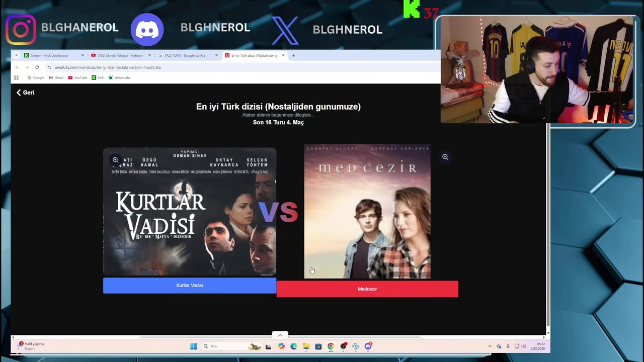Open the site information icon in address bar
Image resolution: width=644 pixels, height=362 pixels.
49,67
